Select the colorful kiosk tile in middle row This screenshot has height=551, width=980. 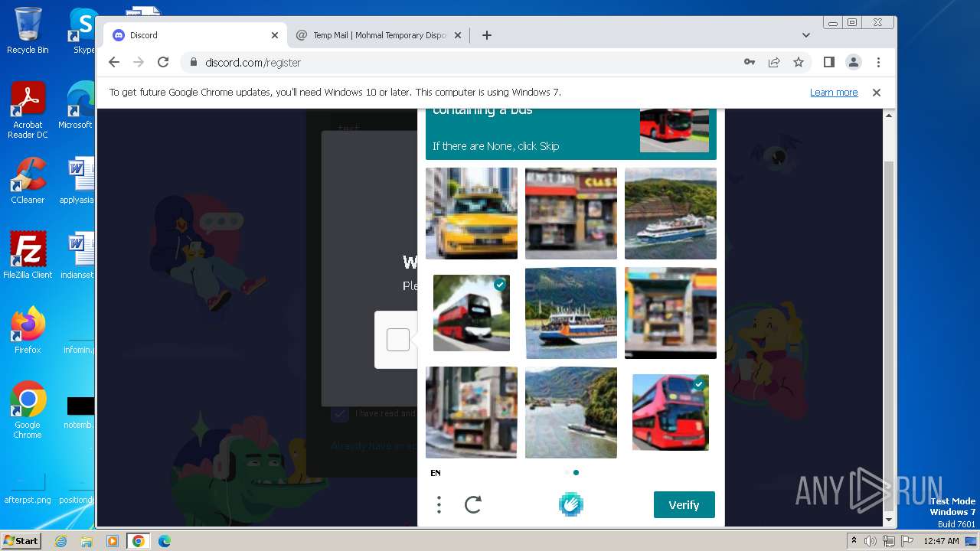click(671, 313)
